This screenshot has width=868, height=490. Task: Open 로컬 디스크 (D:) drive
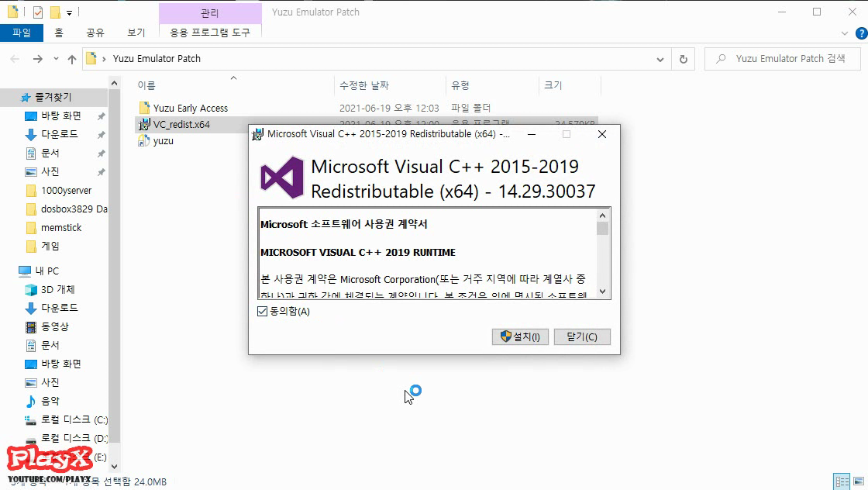(74, 438)
